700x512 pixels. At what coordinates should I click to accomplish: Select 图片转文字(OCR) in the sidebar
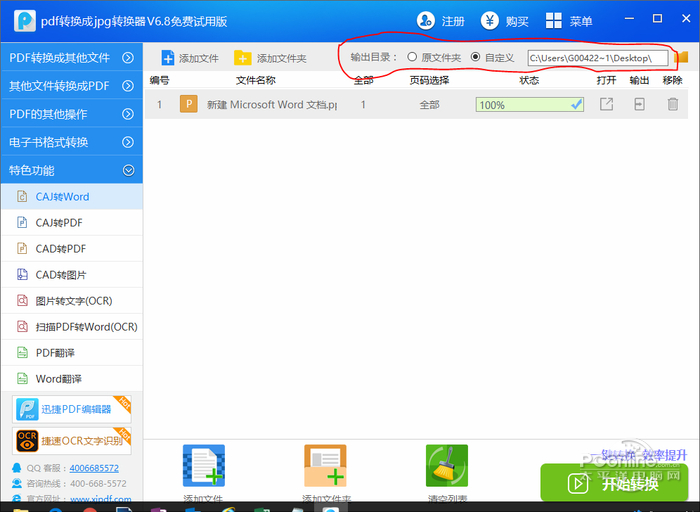[x=72, y=300]
